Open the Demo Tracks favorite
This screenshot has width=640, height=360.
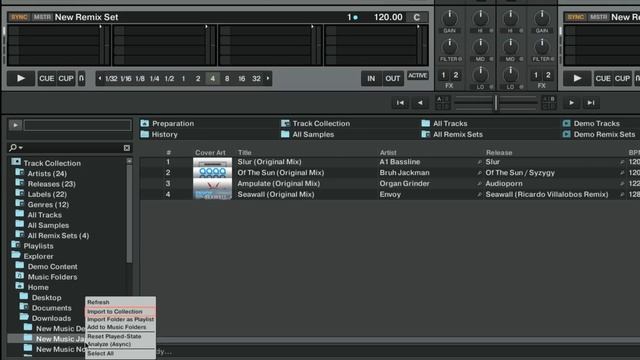pyautogui.click(x=591, y=123)
